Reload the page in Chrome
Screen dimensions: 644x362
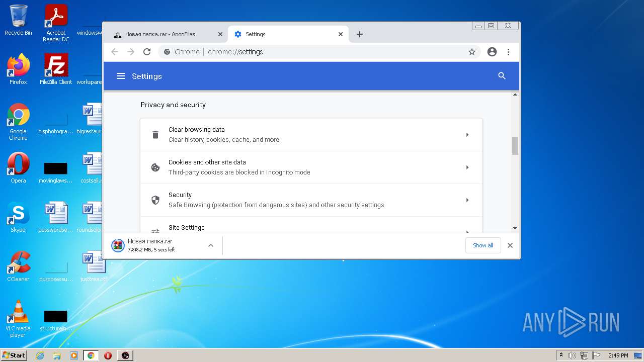pos(147,52)
